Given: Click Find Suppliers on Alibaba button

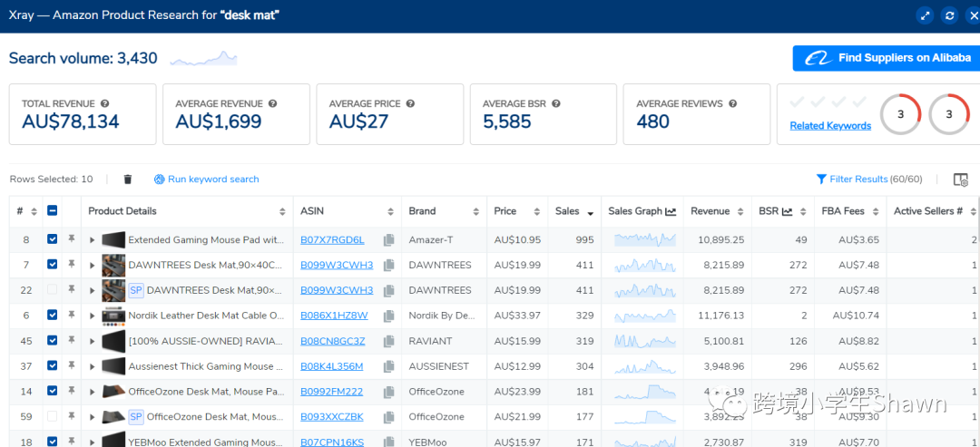Looking at the screenshot, I should [887, 58].
